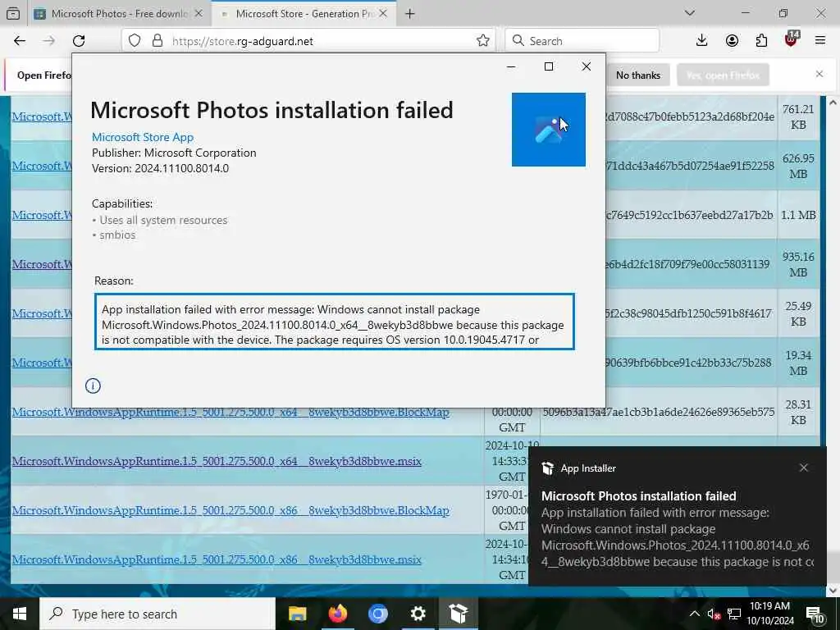Select the Microsoft Store Generation Project tab

coord(304,14)
